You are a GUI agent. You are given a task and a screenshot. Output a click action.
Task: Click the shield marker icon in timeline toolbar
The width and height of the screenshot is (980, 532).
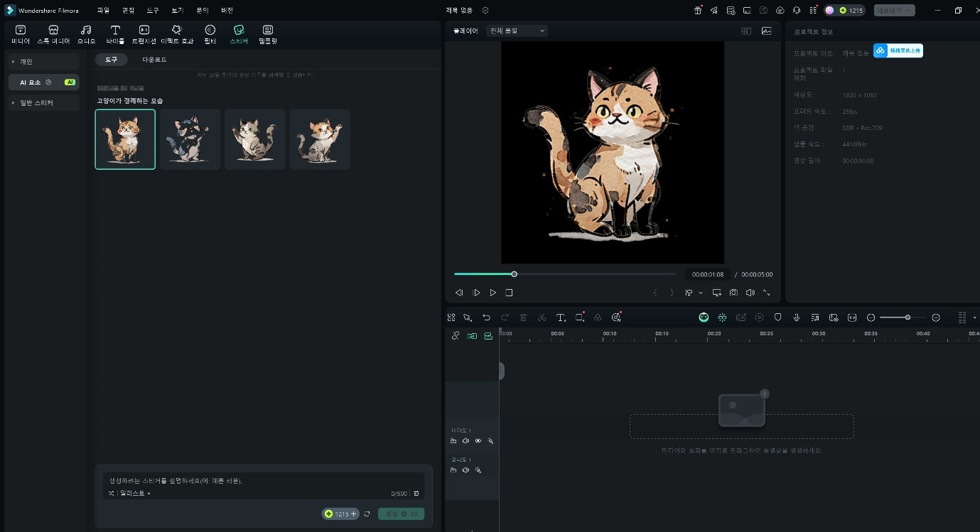pyautogui.click(x=778, y=317)
